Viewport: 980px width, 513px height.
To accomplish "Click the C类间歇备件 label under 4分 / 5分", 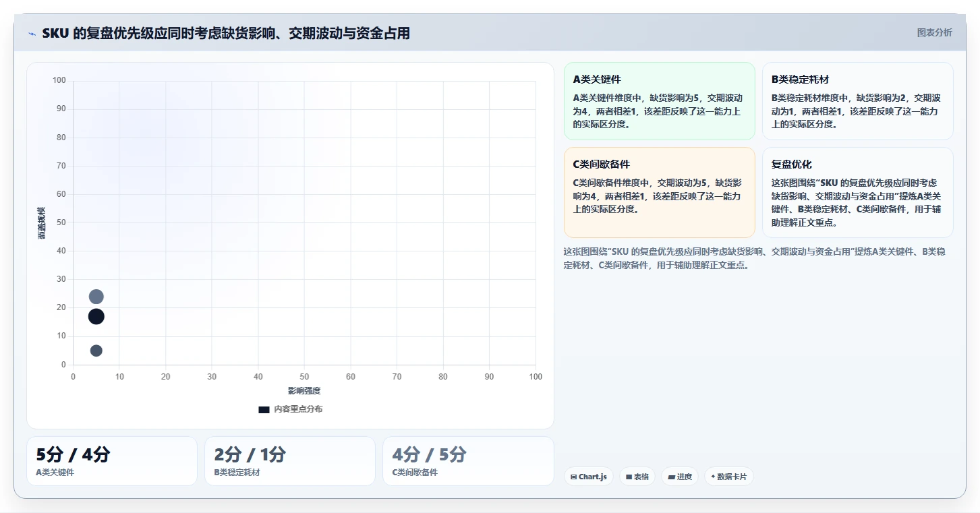I will tap(415, 473).
